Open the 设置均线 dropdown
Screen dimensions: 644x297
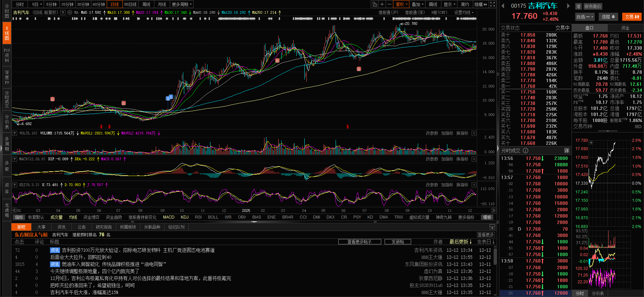click(464, 12)
